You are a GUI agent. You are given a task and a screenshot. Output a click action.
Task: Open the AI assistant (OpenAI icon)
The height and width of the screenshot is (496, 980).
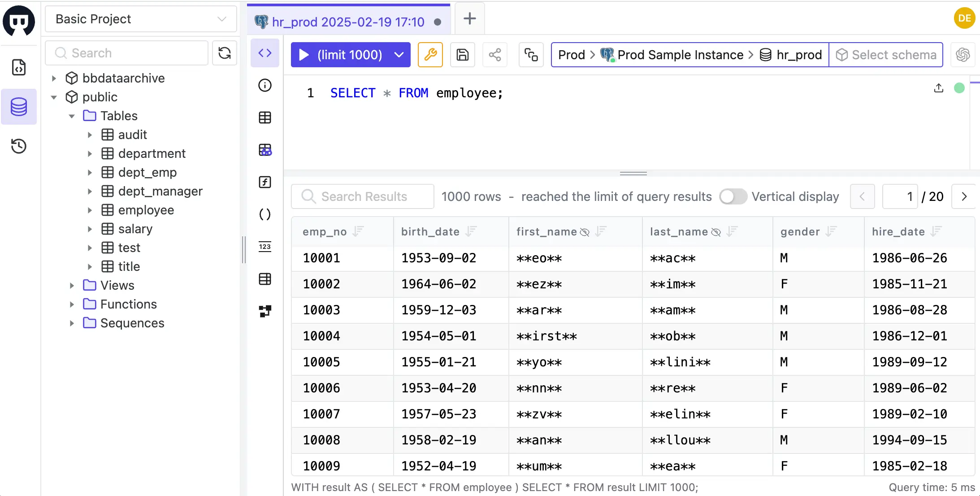[963, 54]
